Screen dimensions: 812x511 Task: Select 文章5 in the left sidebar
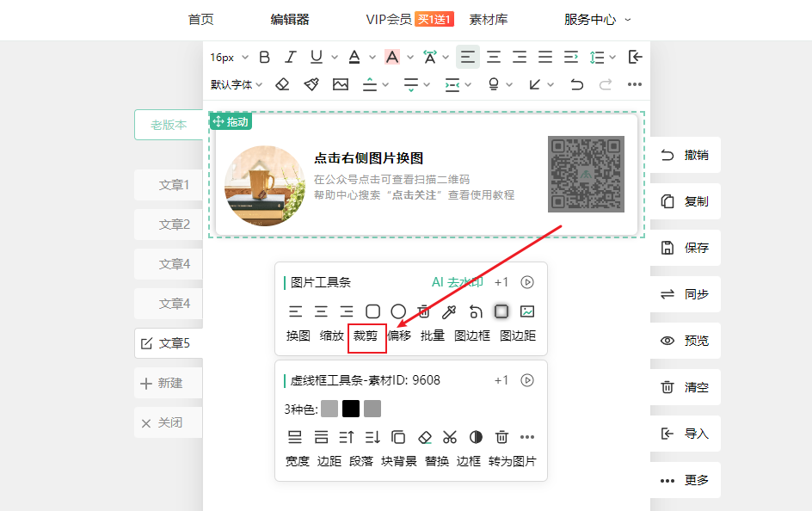169,343
